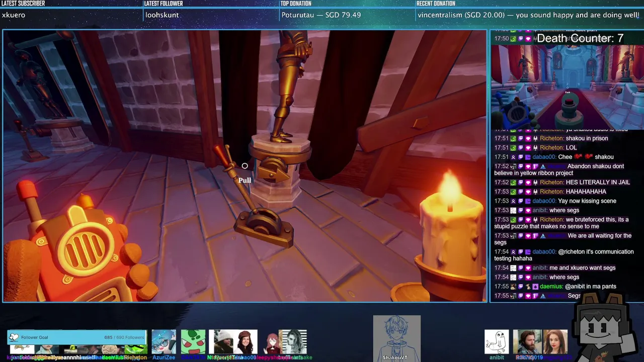Image resolution: width=644 pixels, height=362 pixels.
Task: Click the heart icon in Follower Goal bar
Action: click(14, 337)
